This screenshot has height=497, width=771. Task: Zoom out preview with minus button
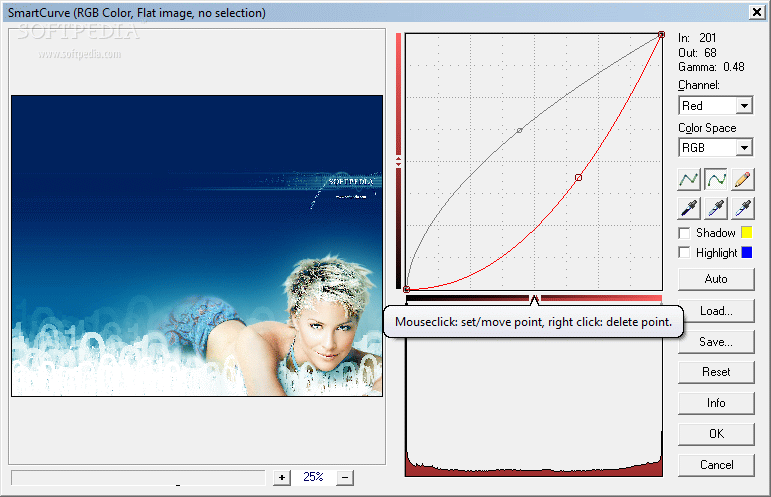345,477
